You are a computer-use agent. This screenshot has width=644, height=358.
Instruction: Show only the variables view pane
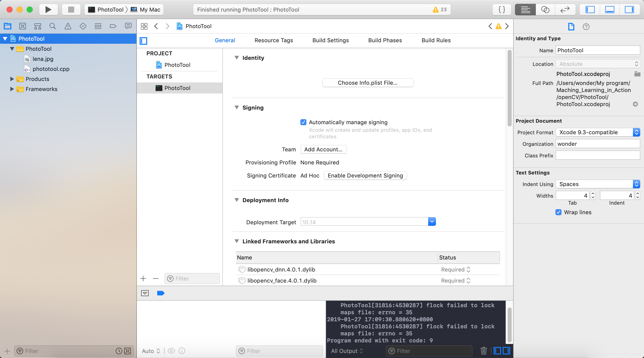coord(497,351)
